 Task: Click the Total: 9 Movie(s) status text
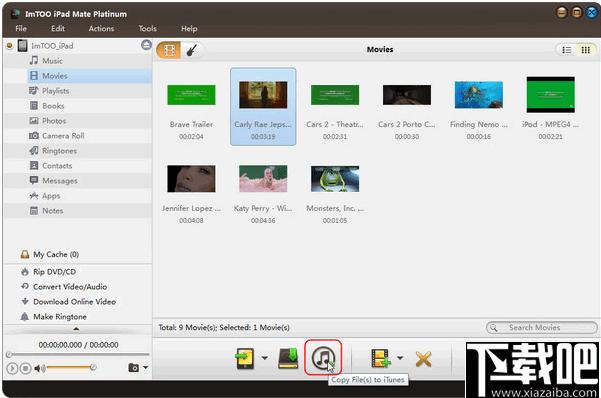[224, 327]
